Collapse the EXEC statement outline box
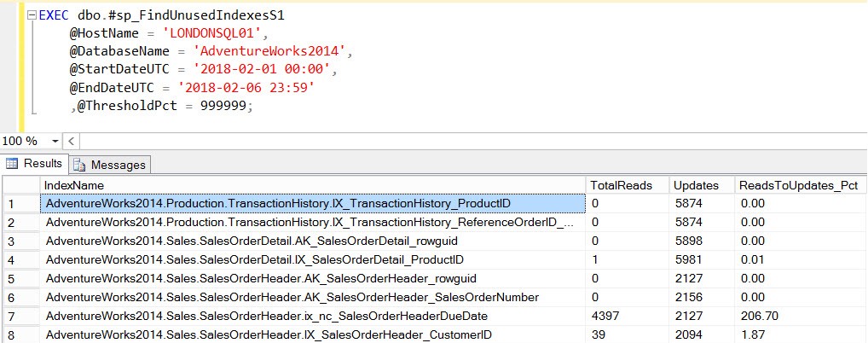 (x=32, y=16)
